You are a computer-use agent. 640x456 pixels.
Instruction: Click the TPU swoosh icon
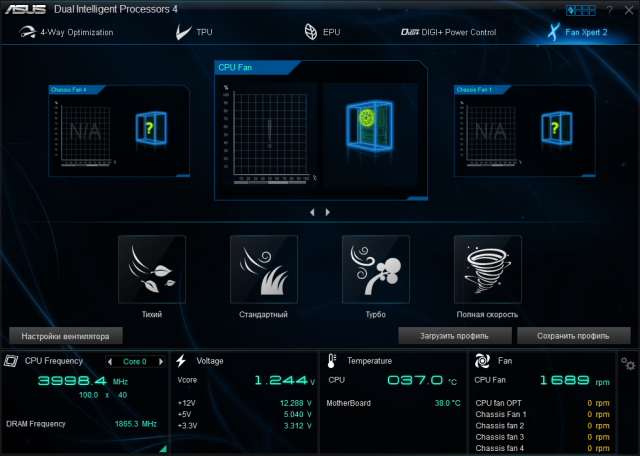coord(183,32)
